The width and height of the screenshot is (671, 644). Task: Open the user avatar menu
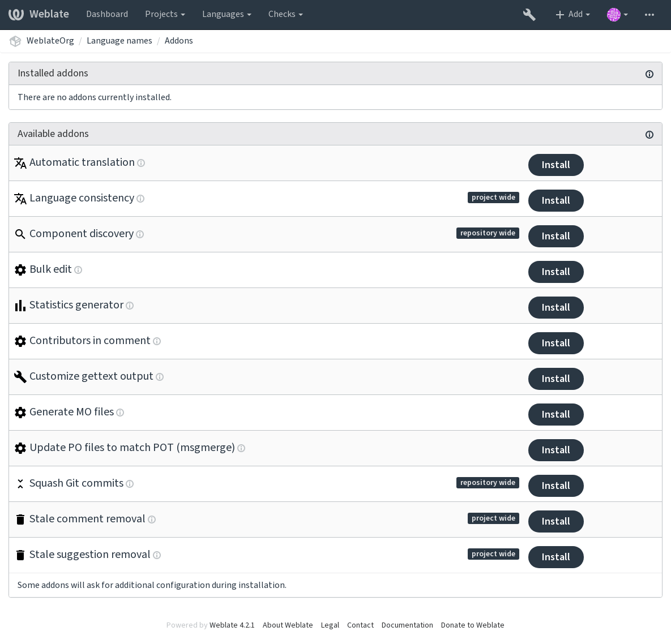617,15
